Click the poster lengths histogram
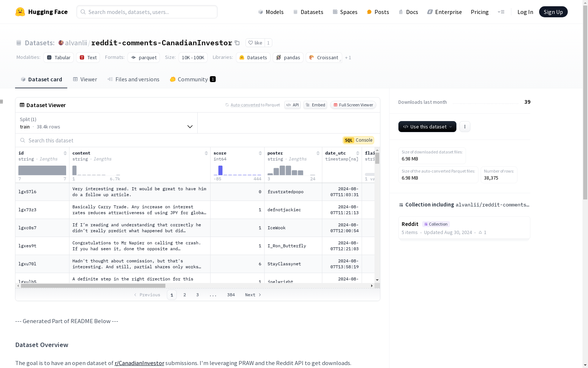This screenshot has width=588, height=368. pos(291,170)
